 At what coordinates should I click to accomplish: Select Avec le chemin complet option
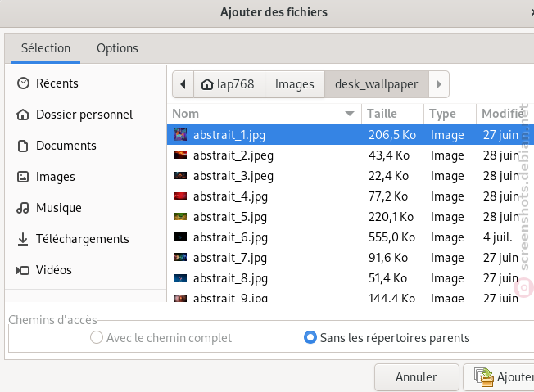[161, 338]
